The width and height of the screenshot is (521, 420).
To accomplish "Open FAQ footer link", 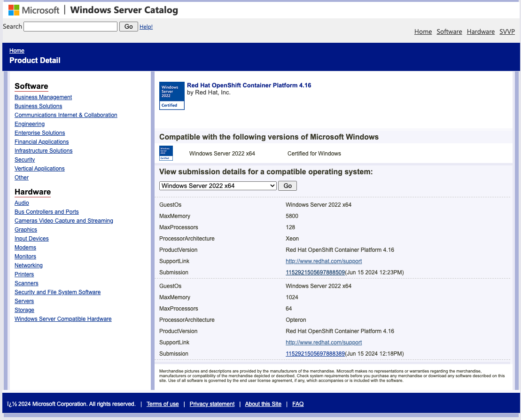I will pos(298,404).
